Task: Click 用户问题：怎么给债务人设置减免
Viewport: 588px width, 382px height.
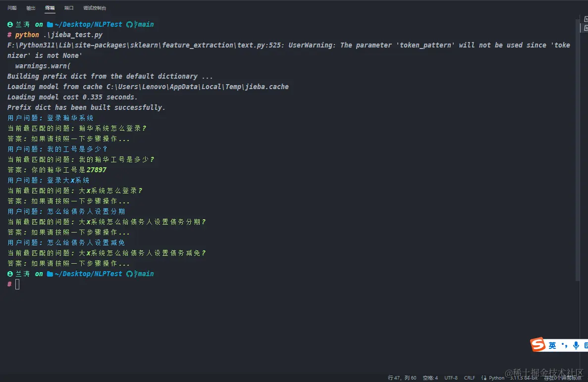Action: point(66,242)
